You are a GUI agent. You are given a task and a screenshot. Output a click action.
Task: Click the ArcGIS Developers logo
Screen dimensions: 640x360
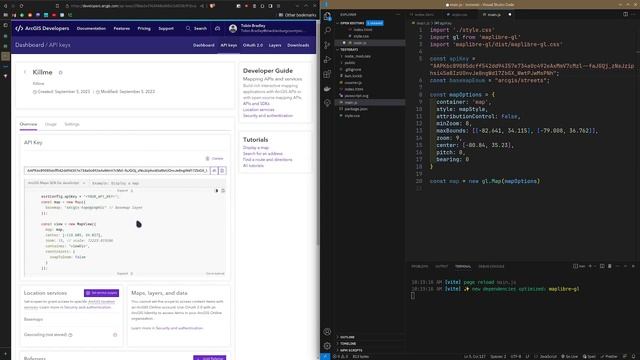(42, 29)
